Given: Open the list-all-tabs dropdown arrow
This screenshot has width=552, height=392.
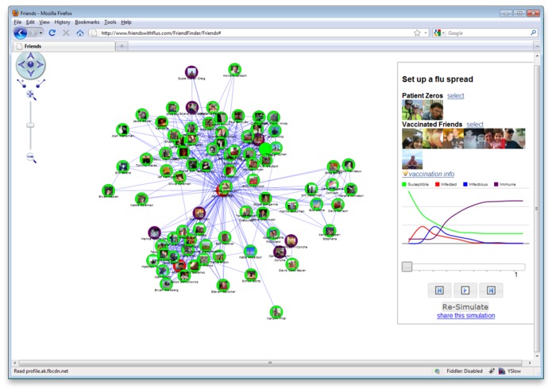Looking at the screenshot, I should pos(537,46).
